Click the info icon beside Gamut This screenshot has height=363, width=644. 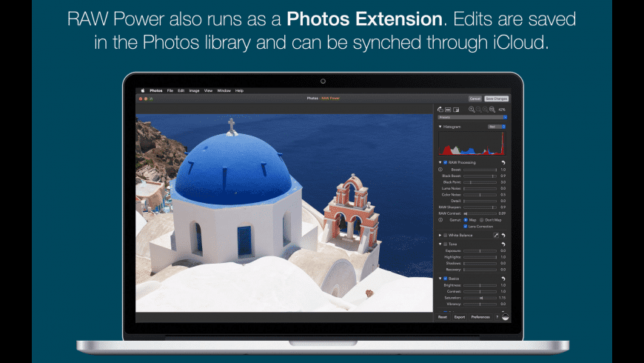pyautogui.click(x=440, y=220)
